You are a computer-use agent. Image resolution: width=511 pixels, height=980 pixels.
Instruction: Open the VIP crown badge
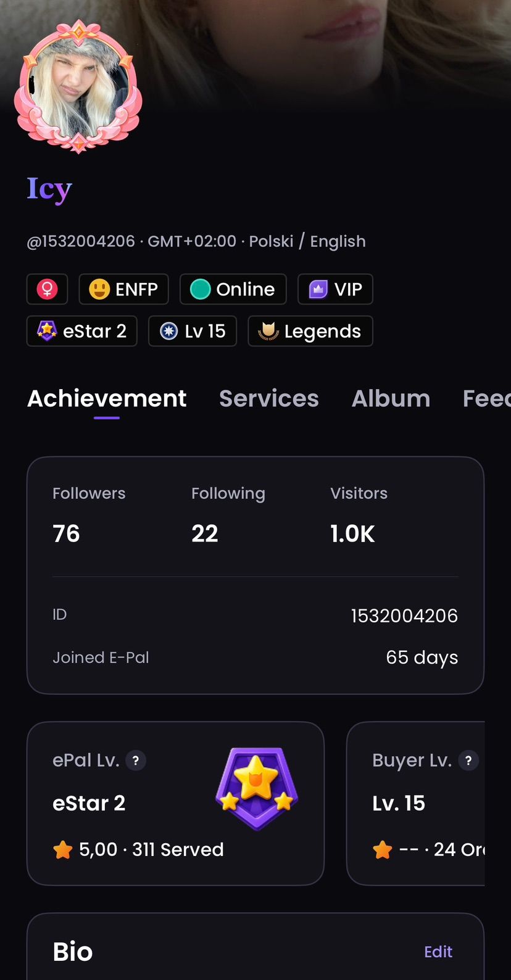(335, 289)
